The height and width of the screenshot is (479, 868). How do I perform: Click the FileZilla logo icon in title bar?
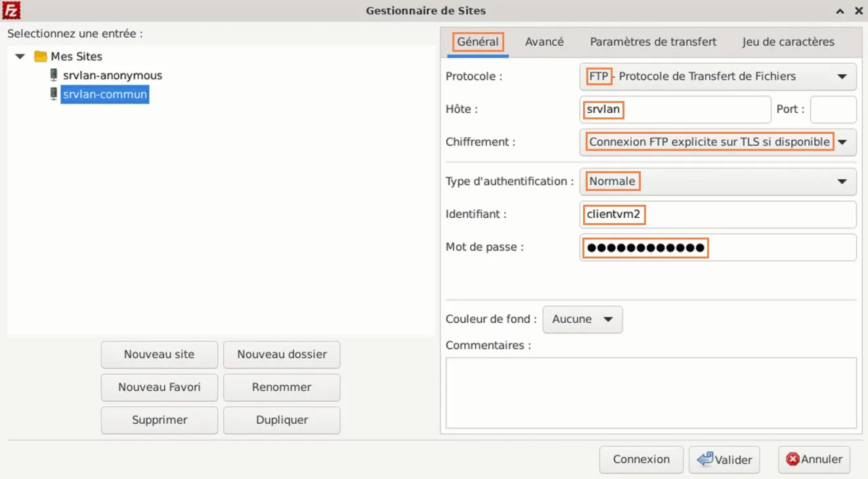(x=11, y=10)
